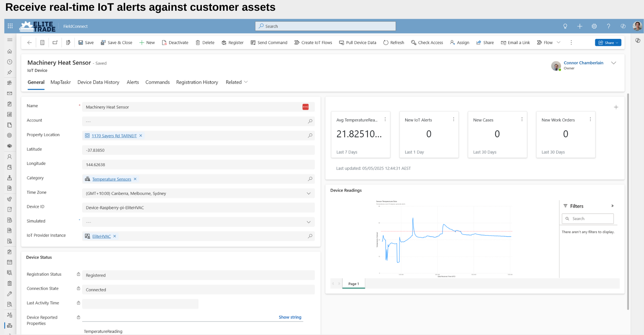The width and height of the screenshot is (644, 335).
Task: Switch to the Commands tab
Action: (x=158, y=82)
